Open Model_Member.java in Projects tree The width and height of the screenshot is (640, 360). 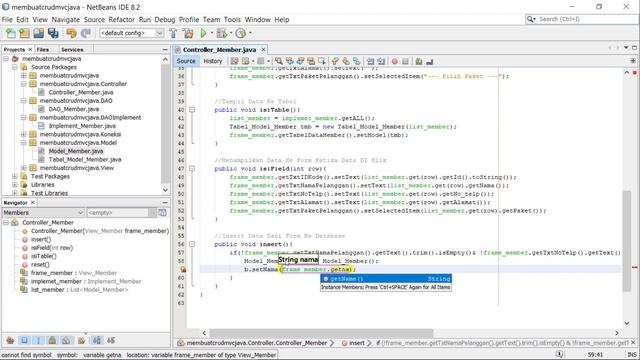(76, 151)
